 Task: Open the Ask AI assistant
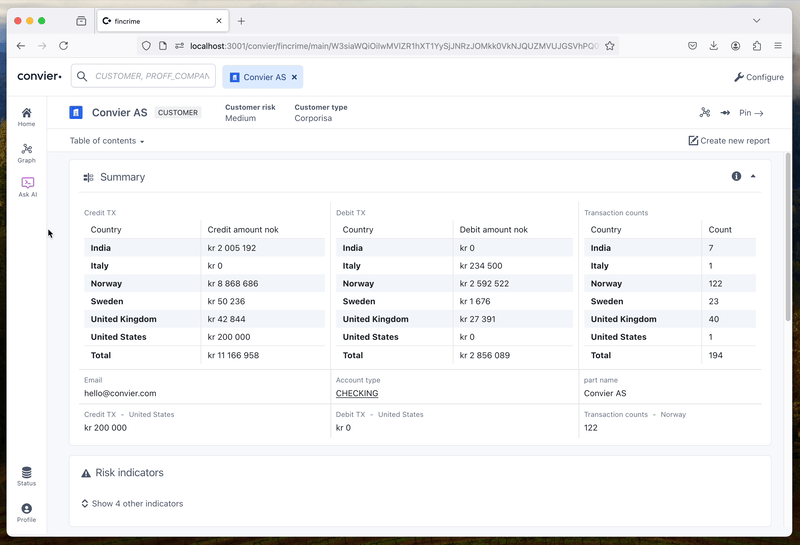tap(28, 187)
